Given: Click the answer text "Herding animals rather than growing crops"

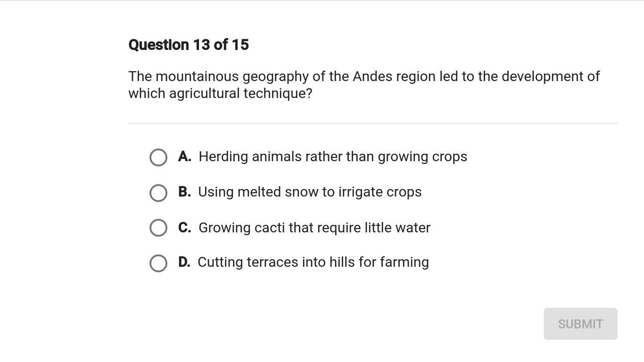Looking at the screenshot, I should tap(333, 156).
